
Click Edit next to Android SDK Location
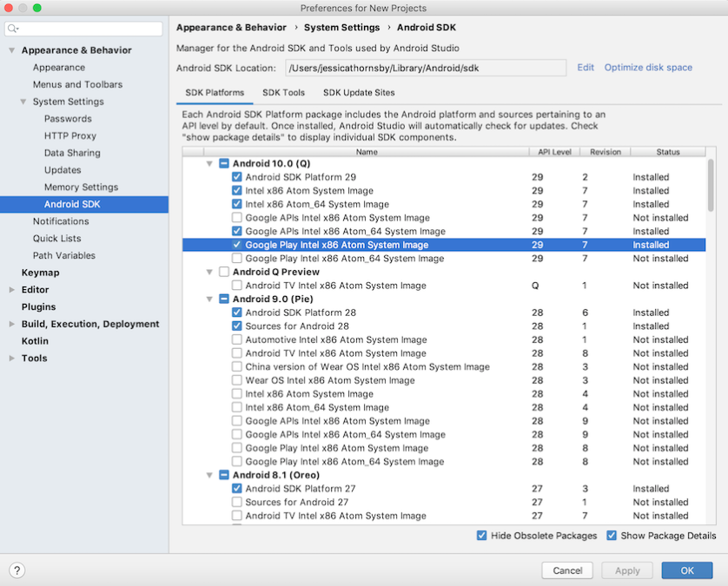coord(585,67)
